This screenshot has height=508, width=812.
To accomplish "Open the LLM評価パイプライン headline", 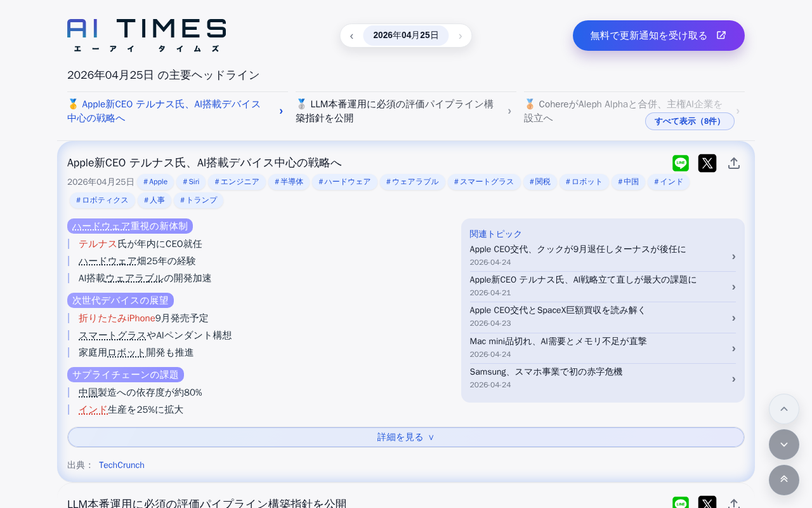I will pyautogui.click(x=403, y=111).
